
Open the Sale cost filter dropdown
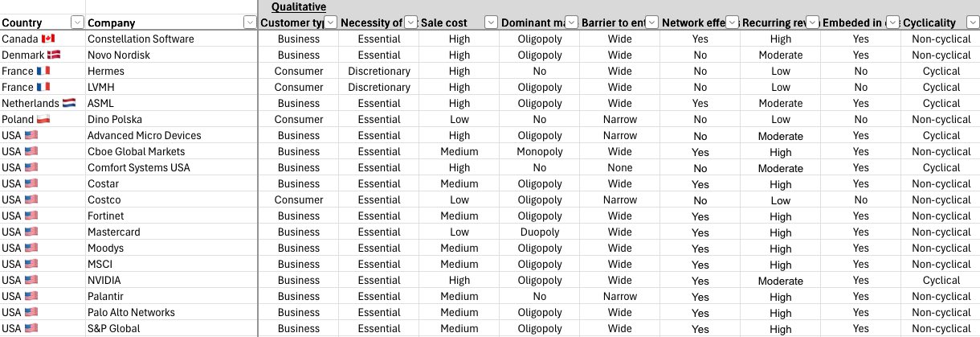tap(490, 23)
